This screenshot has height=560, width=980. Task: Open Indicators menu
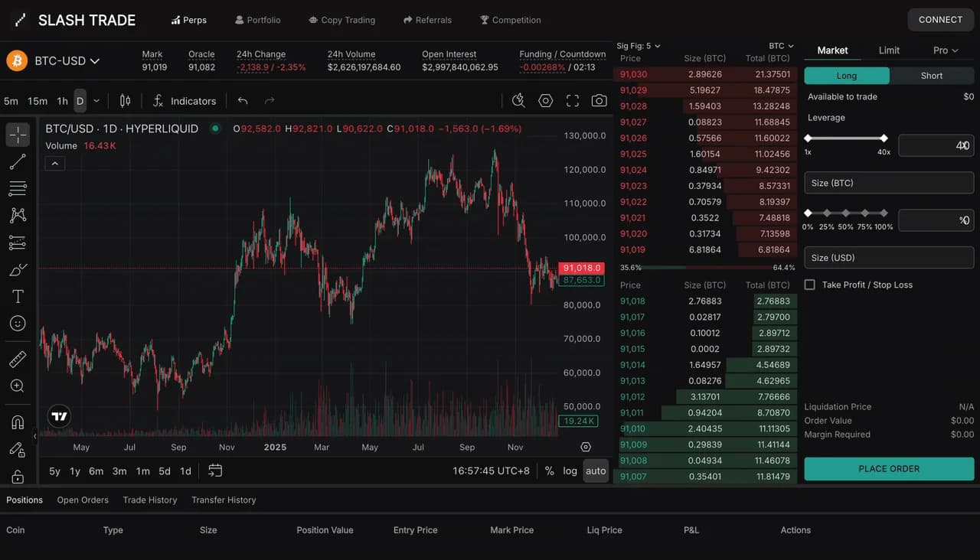pyautogui.click(x=185, y=101)
